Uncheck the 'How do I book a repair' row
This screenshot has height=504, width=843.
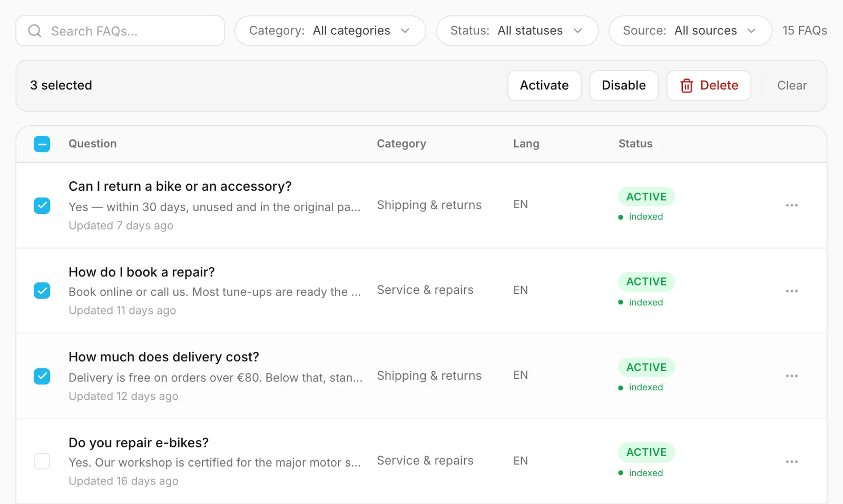42,291
